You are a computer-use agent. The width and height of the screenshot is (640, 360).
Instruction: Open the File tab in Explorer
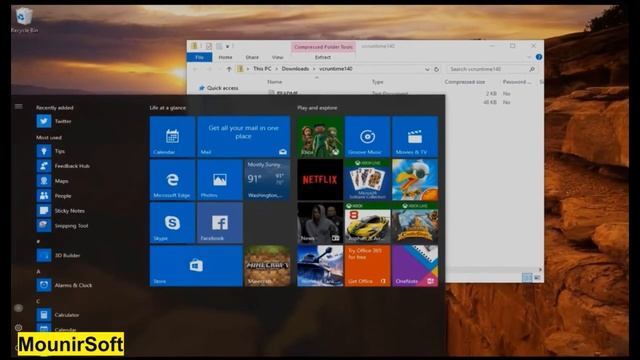pos(199,58)
